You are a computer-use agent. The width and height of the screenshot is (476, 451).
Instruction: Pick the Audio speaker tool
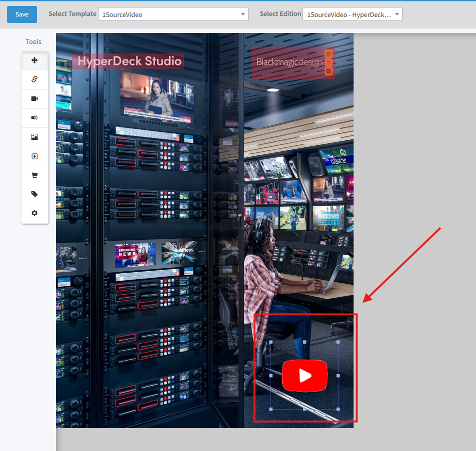coord(34,118)
